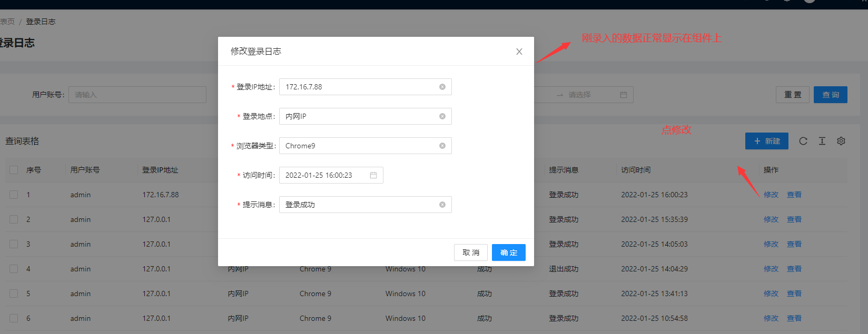Clear the 登录地点 field
868x334 pixels.
click(x=442, y=116)
